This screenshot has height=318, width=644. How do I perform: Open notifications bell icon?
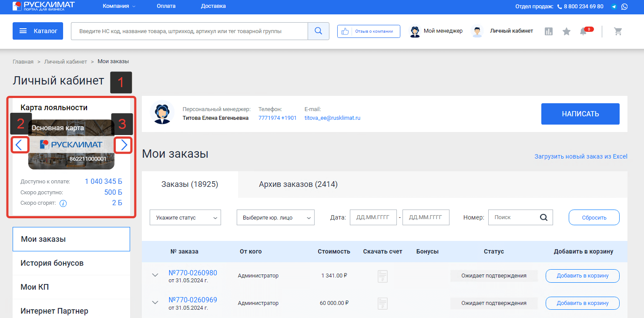(x=584, y=31)
